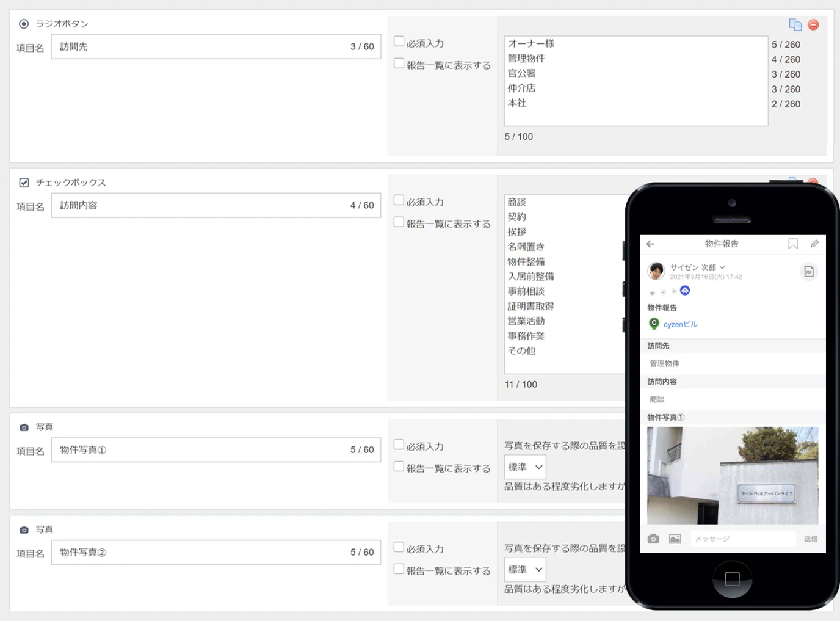Tap the メッセージ input in the phone
The height and width of the screenshot is (621, 840).
click(743, 539)
